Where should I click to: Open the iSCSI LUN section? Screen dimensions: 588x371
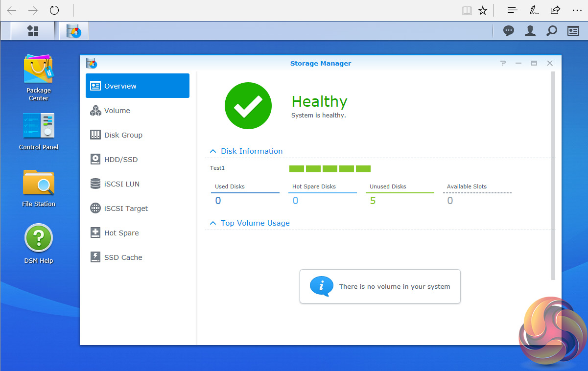[x=138, y=184]
